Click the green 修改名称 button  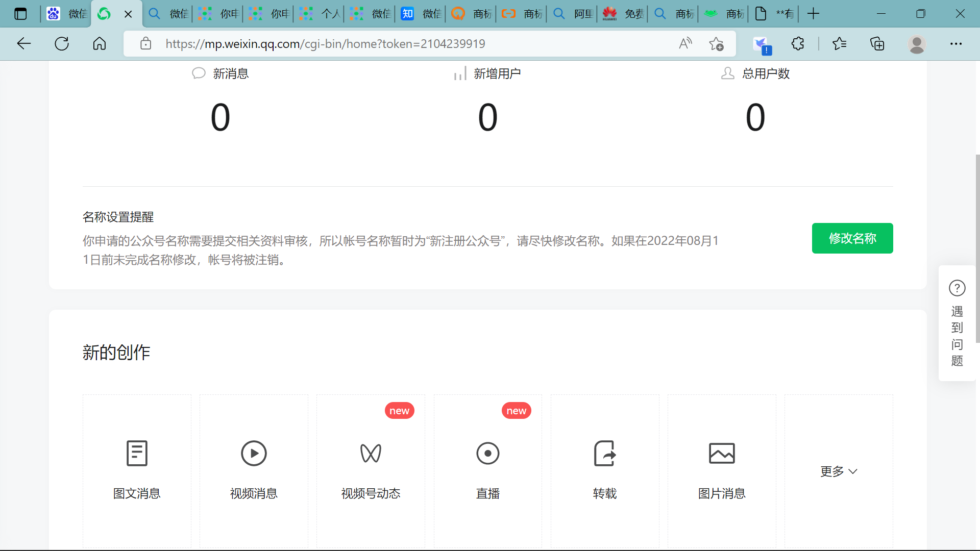852,238
